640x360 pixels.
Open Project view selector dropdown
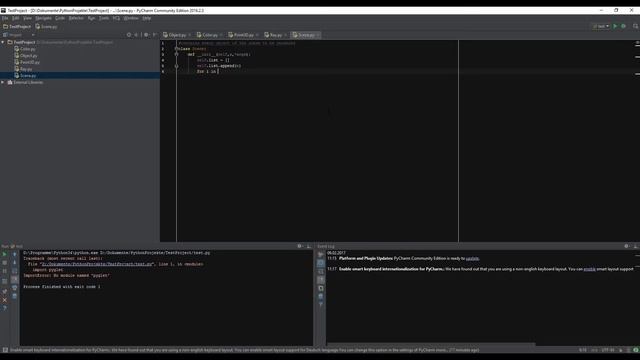pos(18,35)
